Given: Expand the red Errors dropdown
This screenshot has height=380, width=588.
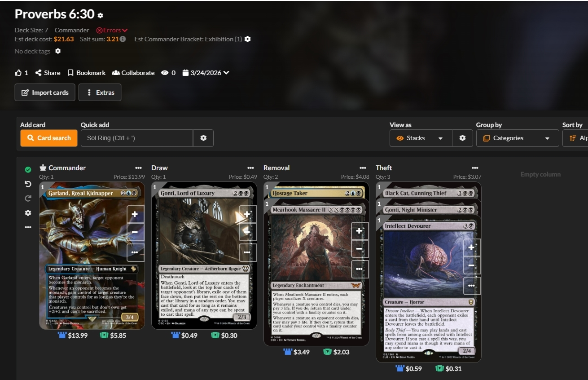Looking at the screenshot, I should [x=112, y=30].
